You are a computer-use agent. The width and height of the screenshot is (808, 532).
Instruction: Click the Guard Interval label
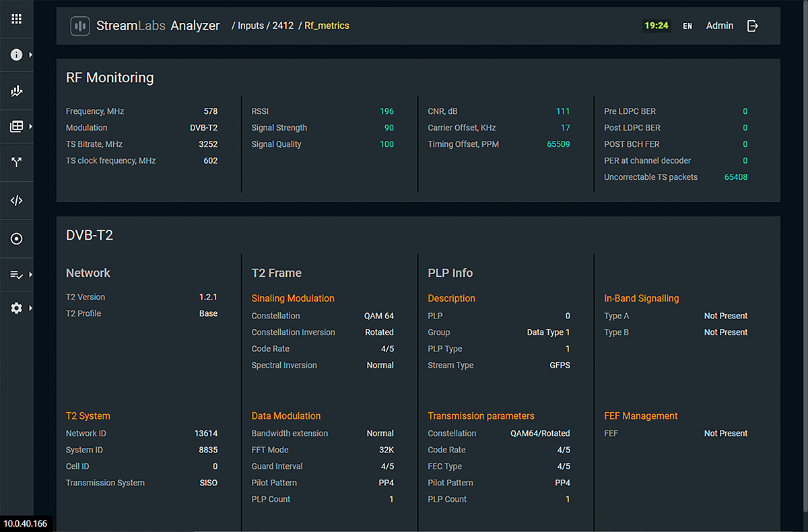(277, 466)
